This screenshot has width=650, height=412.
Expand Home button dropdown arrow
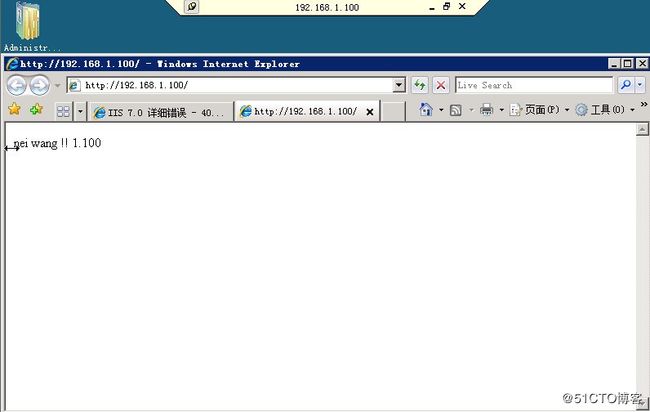[x=441, y=110]
